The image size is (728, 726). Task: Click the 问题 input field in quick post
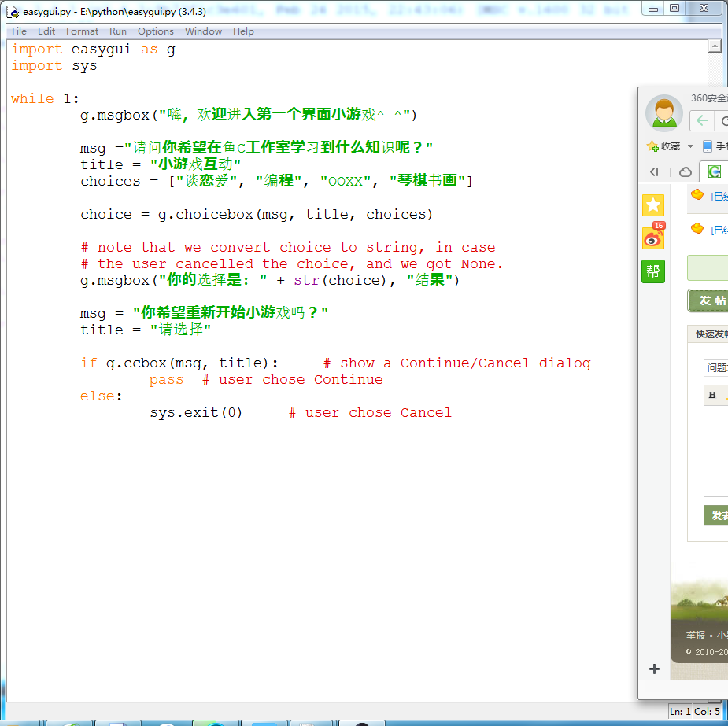click(x=716, y=367)
